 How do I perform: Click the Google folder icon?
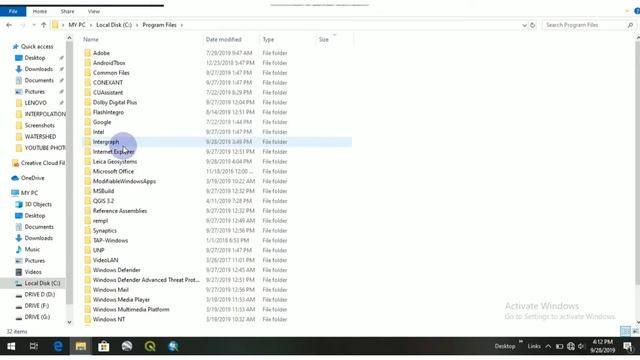point(87,122)
